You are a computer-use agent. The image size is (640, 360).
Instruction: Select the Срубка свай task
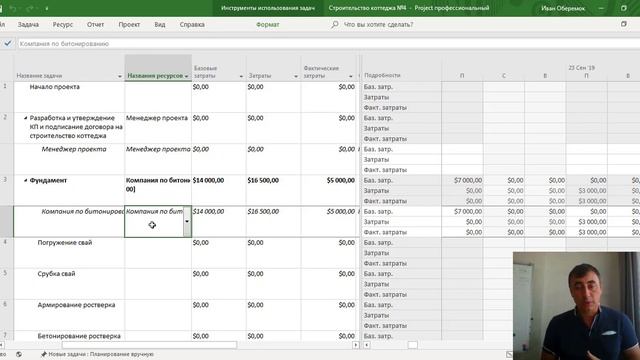pos(56,274)
